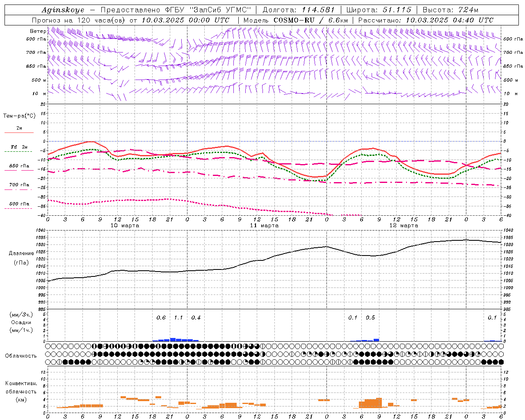Click the date label 11 марта
Image resolution: width=525 pixels, height=420 pixels.
[x=264, y=226]
